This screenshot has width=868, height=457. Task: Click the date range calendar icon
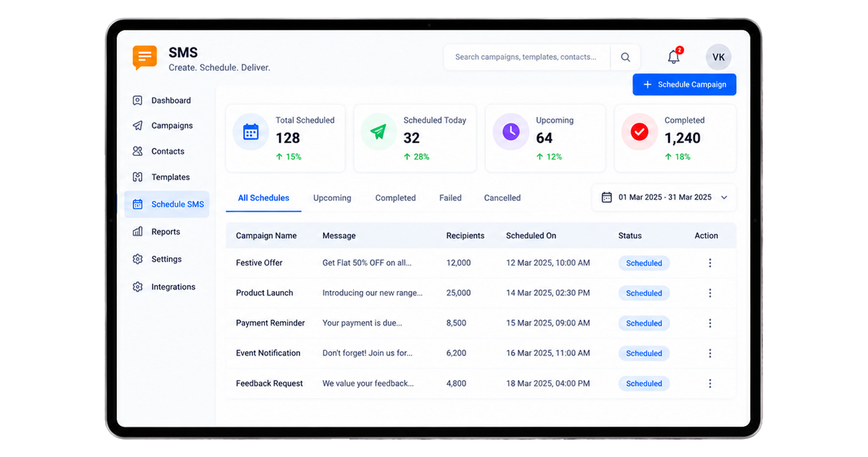pyautogui.click(x=606, y=197)
